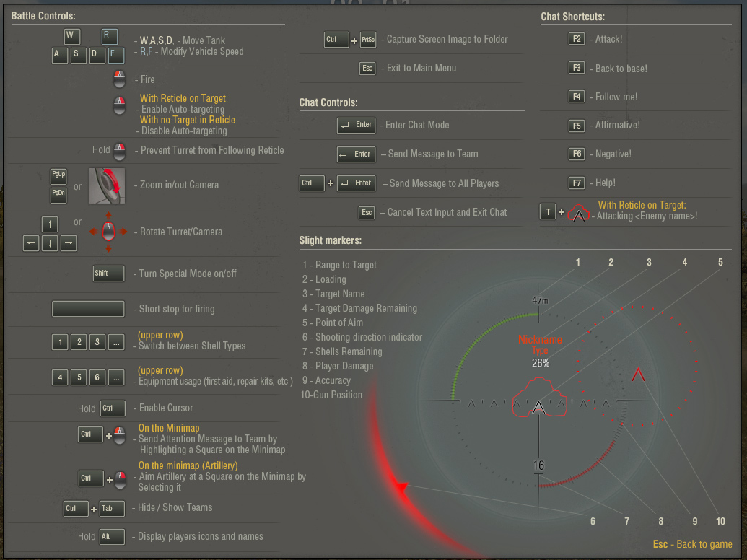The width and height of the screenshot is (747, 560).
Task: Click the mouse icon for Prevent Turret Following
Action: [x=120, y=151]
